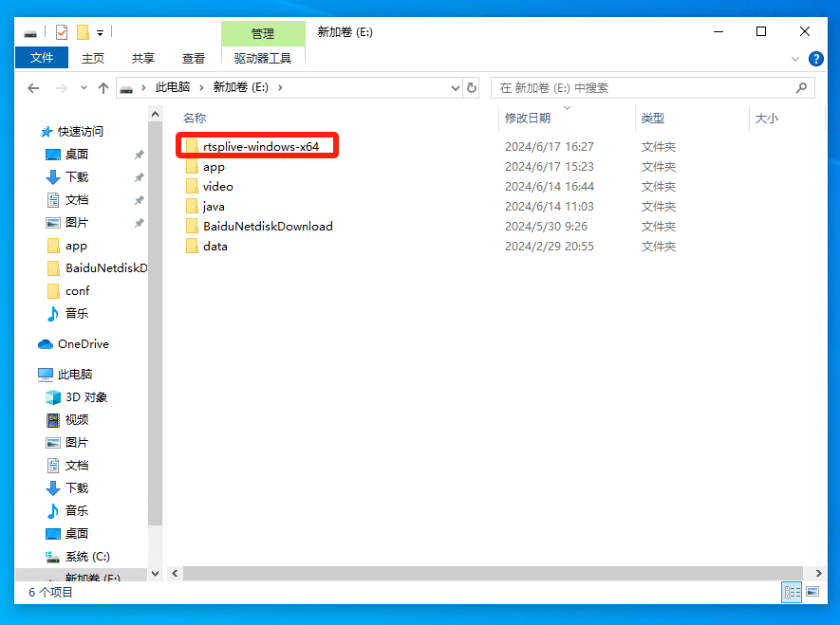Sort by the 类型 column header
This screenshot has width=840, height=625.
(x=652, y=119)
